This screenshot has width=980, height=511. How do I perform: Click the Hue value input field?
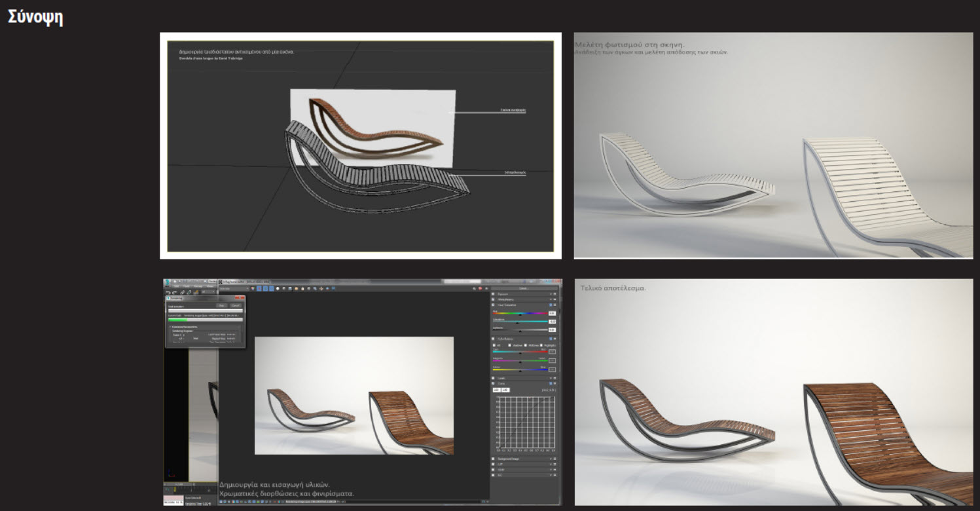[x=552, y=313]
